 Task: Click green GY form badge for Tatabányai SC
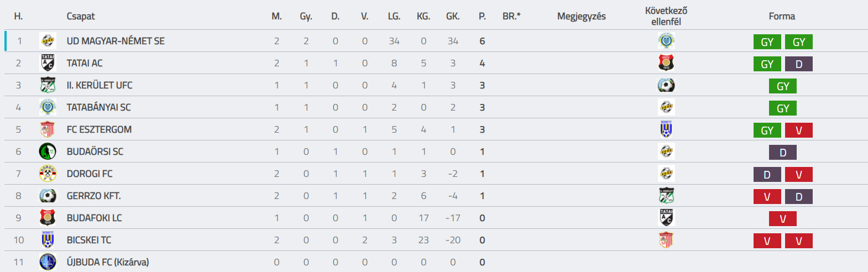coord(783,108)
